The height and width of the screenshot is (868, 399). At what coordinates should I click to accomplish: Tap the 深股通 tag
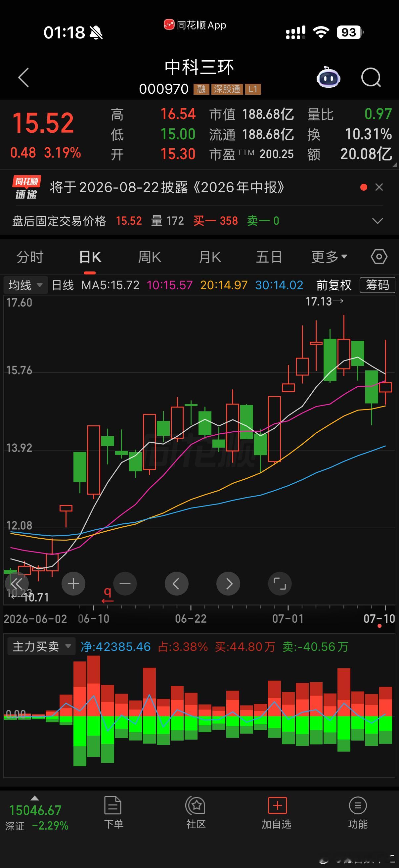[227, 89]
